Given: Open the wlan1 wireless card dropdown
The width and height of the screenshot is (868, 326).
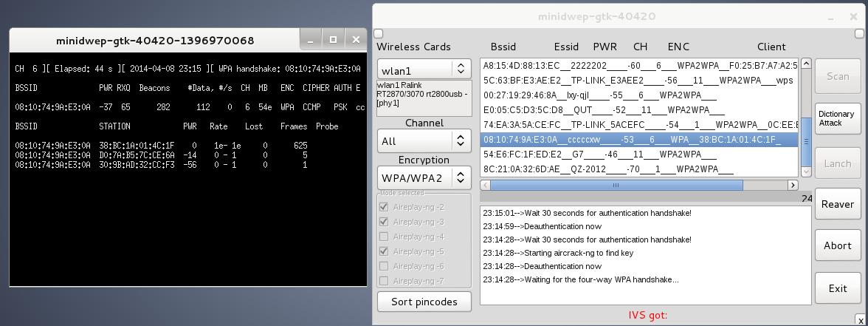Looking at the screenshot, I should tap(424, 69).
